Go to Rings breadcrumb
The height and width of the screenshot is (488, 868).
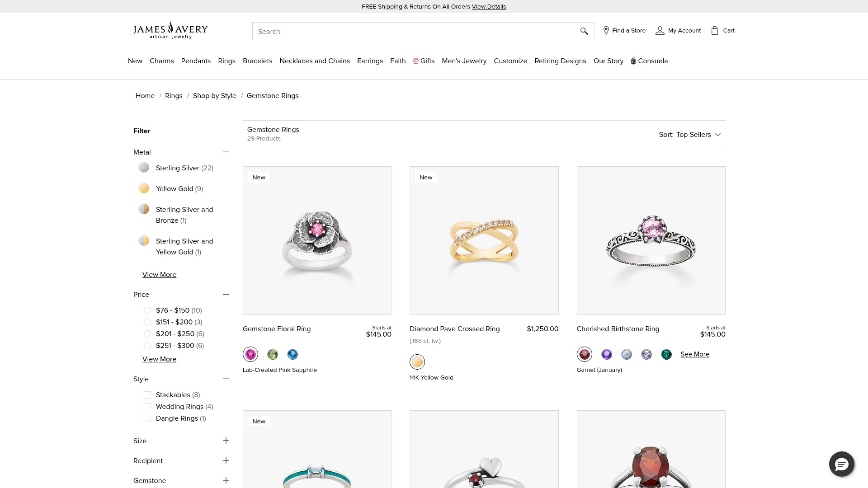tap(174, 96)
